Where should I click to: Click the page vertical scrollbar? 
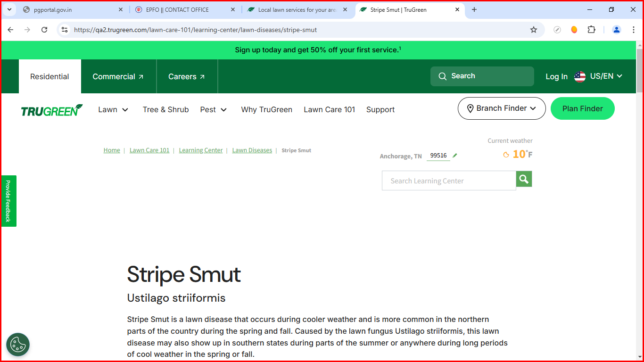tap(640, 71)
